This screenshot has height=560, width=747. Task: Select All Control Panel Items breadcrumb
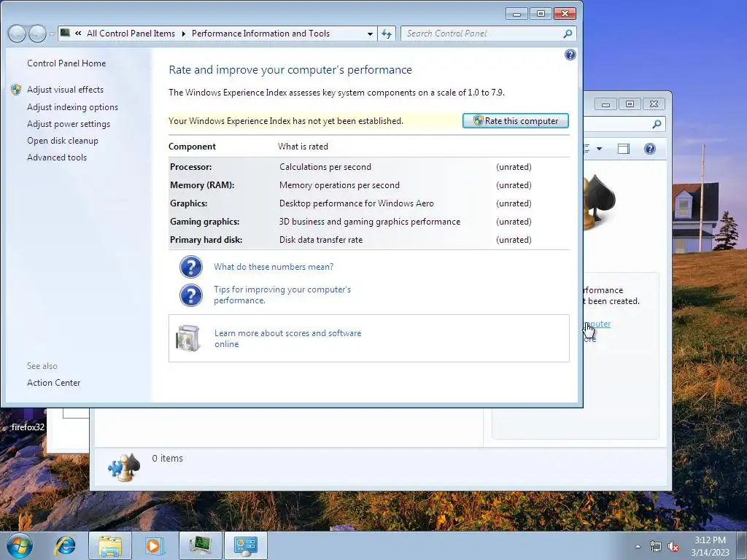131,34
